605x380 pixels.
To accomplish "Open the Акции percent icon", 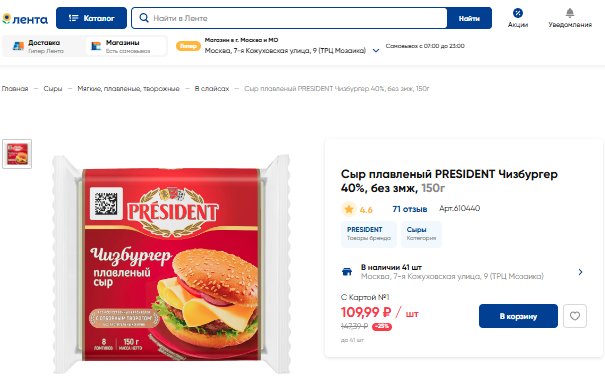I will click(x=518, y=13).
